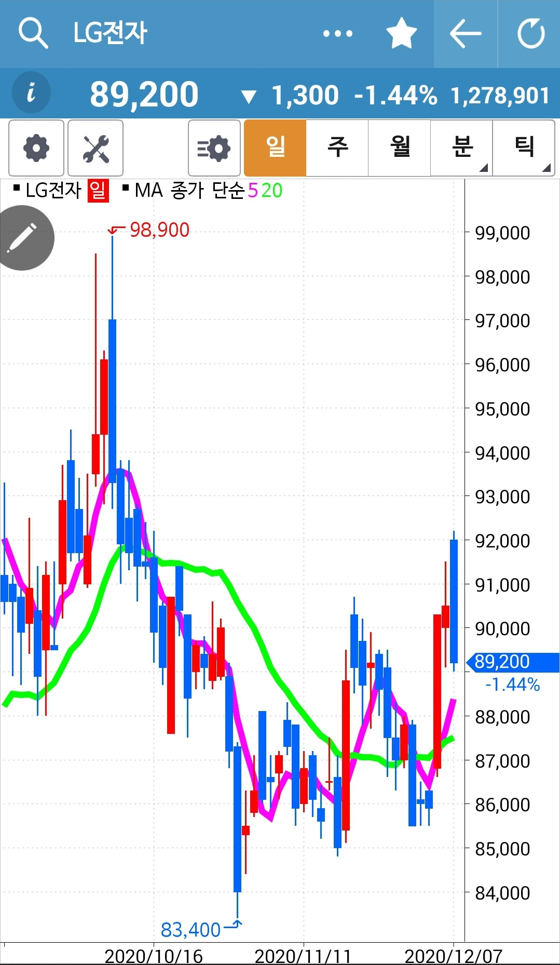This screenshot has width=560, height=965.
Task: Tap the search magnifier icon
Action: [x=33, y=33]
